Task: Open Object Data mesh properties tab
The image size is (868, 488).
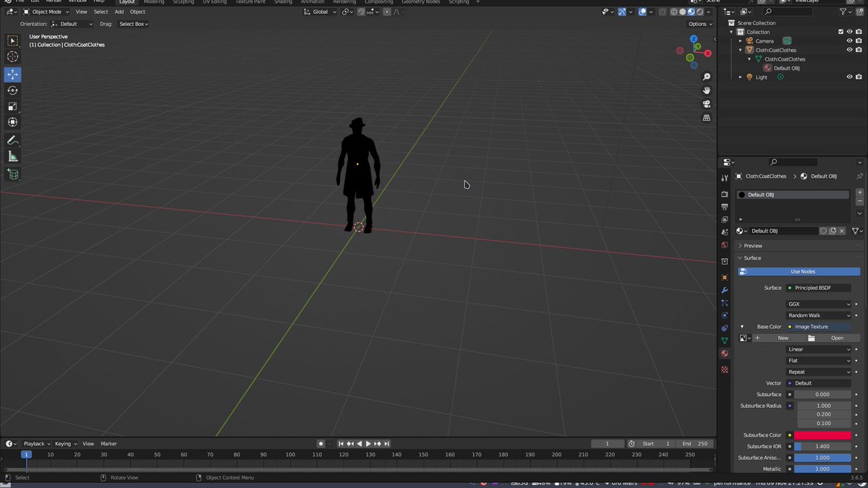Action: point(724,341)
